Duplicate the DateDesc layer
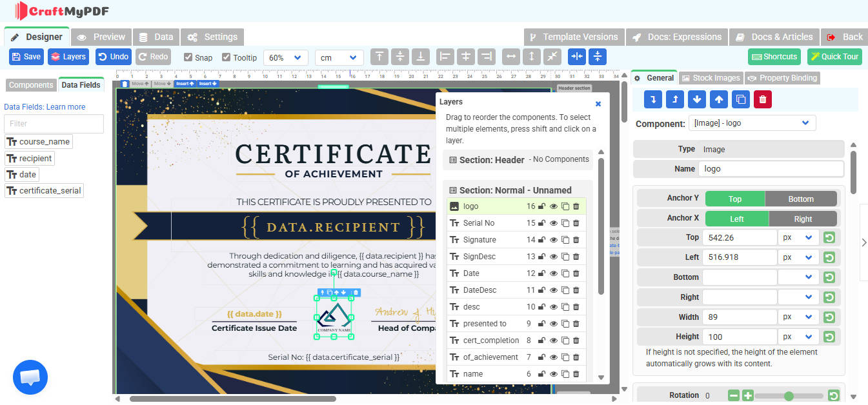This screenshot has height=405, width=868. pos(565,290)
